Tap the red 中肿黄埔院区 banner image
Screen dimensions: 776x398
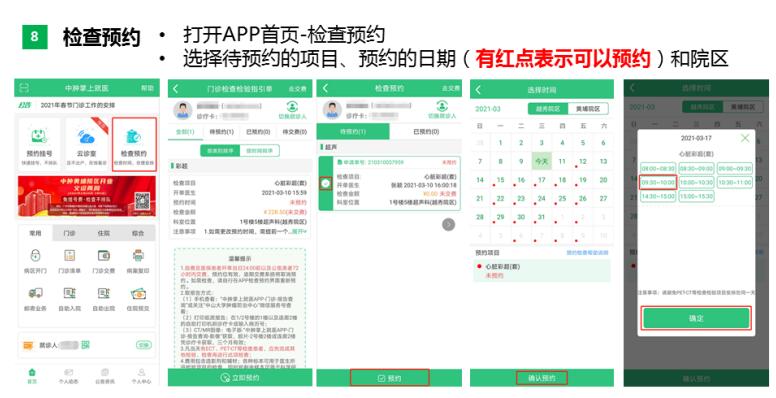[x=87, y=197]
